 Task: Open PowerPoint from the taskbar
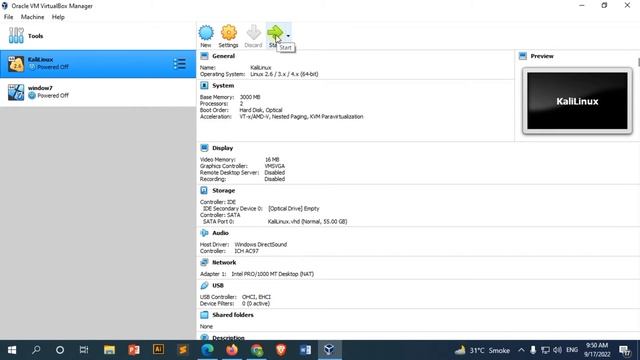coord(134,350)
